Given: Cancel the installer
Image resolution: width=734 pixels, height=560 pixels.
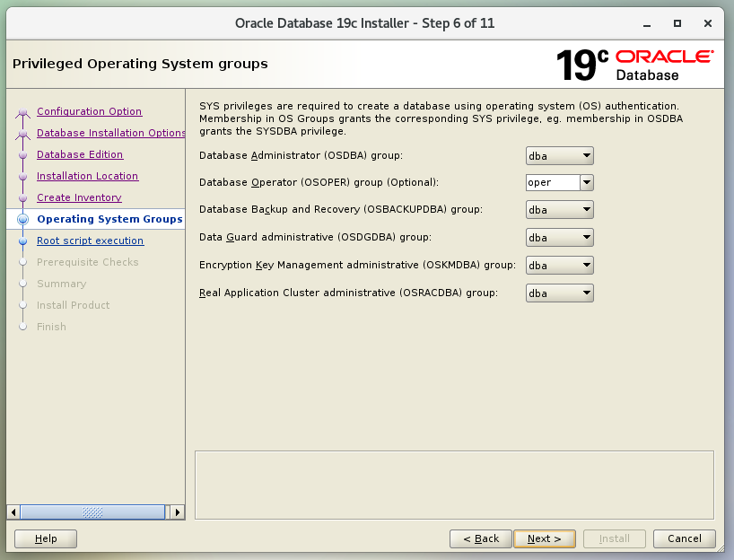Looking at the screenshot, I should click(685, 538).
